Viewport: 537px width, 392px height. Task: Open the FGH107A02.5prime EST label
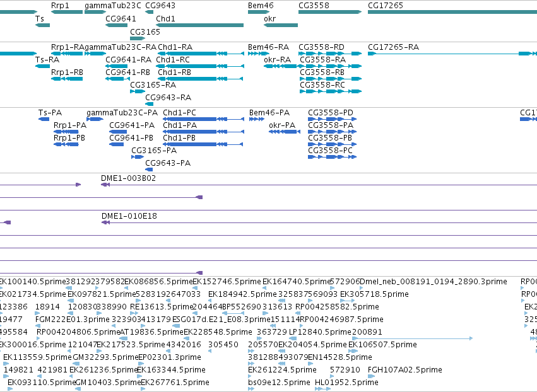pyautogui.click(x=405, y=370)
